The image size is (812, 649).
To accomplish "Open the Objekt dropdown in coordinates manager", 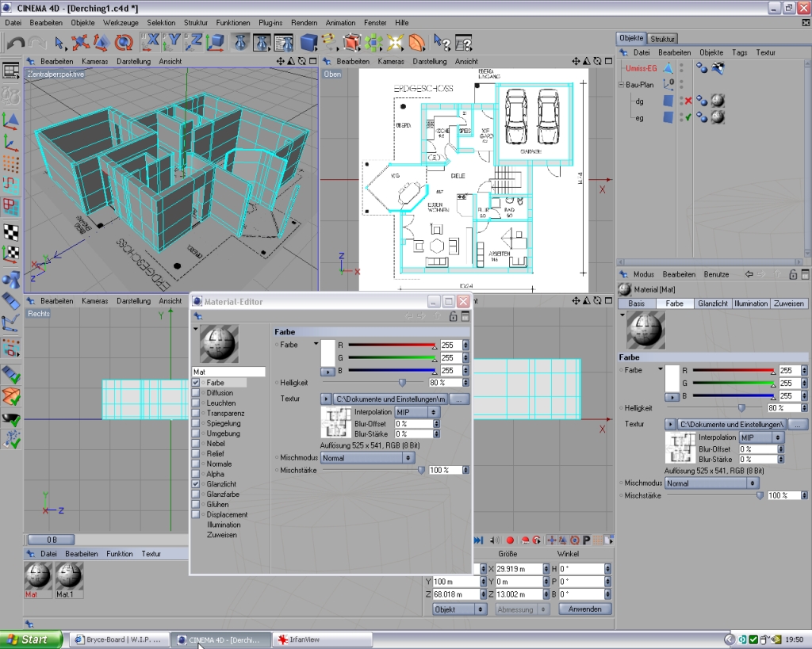I will tap(459, 609).
